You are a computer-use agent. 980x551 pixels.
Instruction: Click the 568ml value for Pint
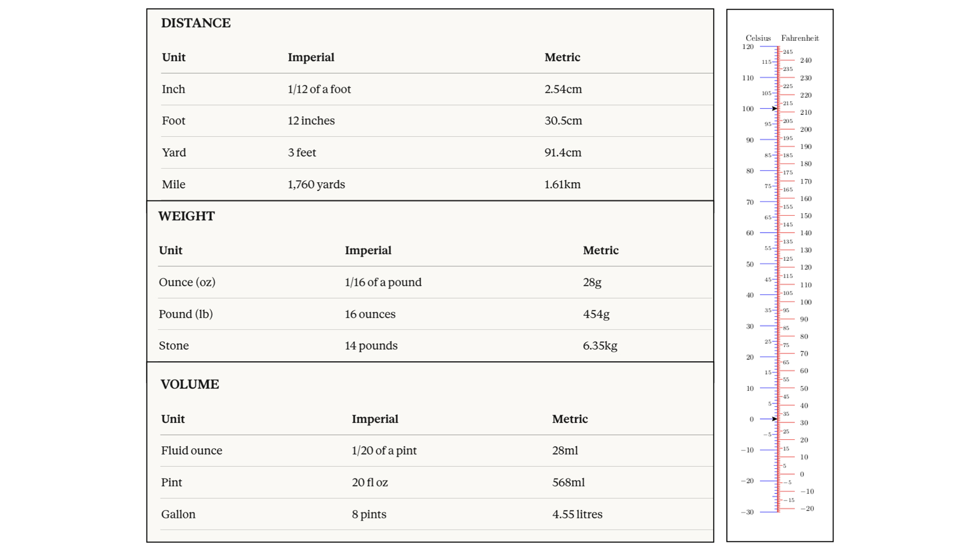point(569,483)
